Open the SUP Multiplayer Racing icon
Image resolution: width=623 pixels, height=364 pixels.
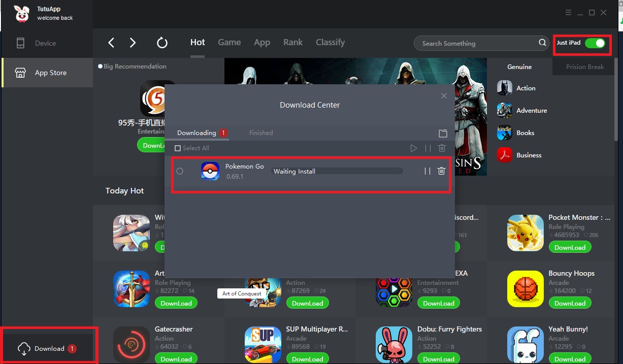click(x=263, y=345)
